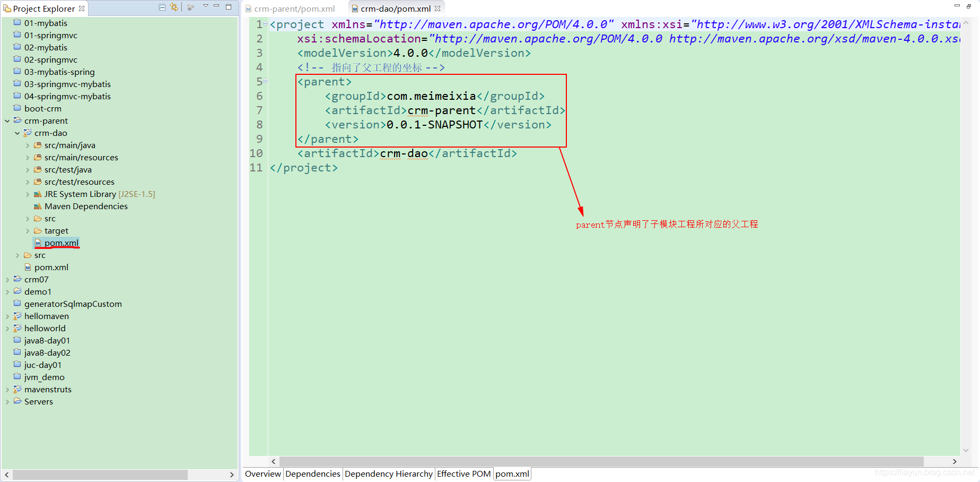Switch to Dependency Hierarchy tab
980x482 pixels.
pos(389,474)
